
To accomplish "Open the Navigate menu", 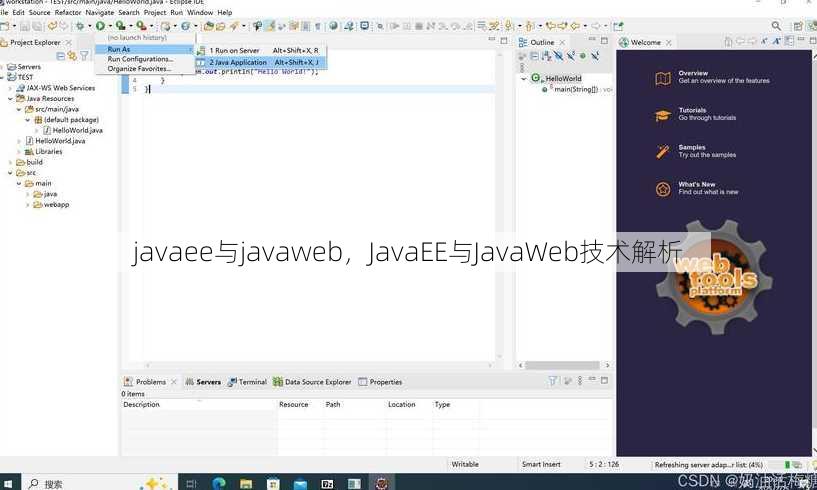I will (100, 12).
